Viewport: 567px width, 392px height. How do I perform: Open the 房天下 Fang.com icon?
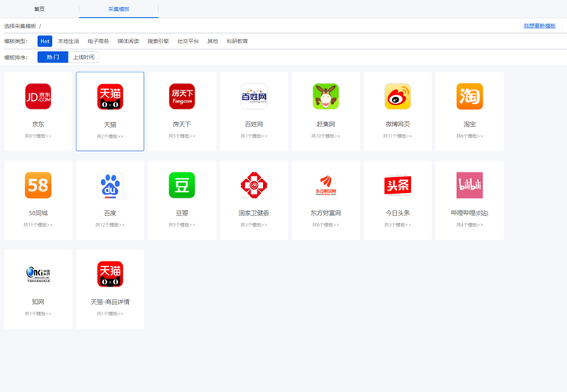click(x=182, y=97)
